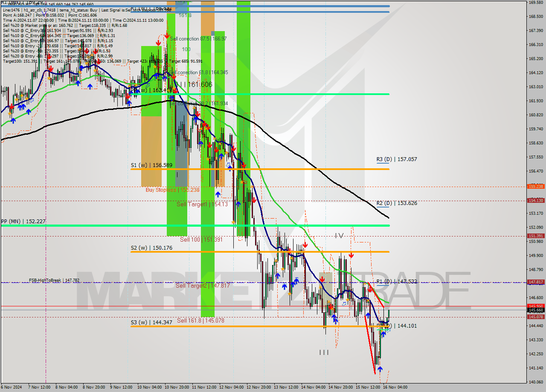Click the 154.130 price tag on axis

536,200
